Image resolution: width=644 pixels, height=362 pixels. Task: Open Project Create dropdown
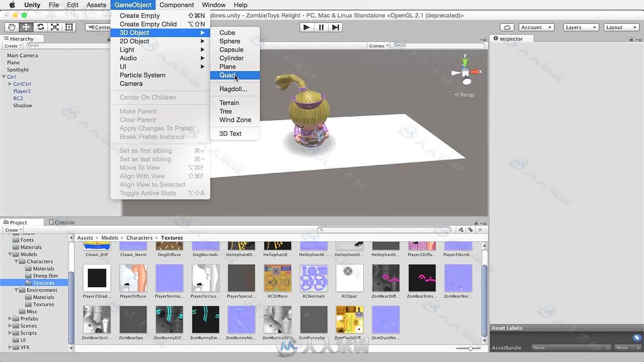(13, 230)
